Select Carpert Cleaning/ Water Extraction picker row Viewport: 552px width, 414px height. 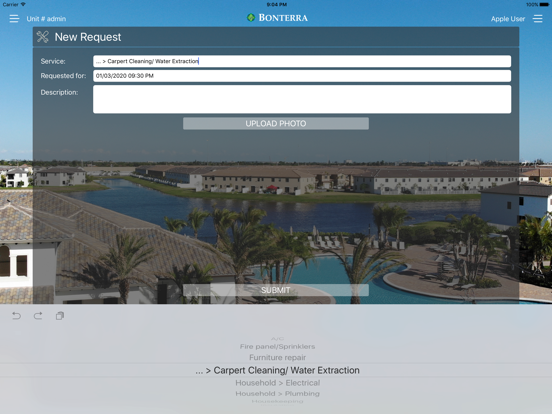click(x=277, y=370)
